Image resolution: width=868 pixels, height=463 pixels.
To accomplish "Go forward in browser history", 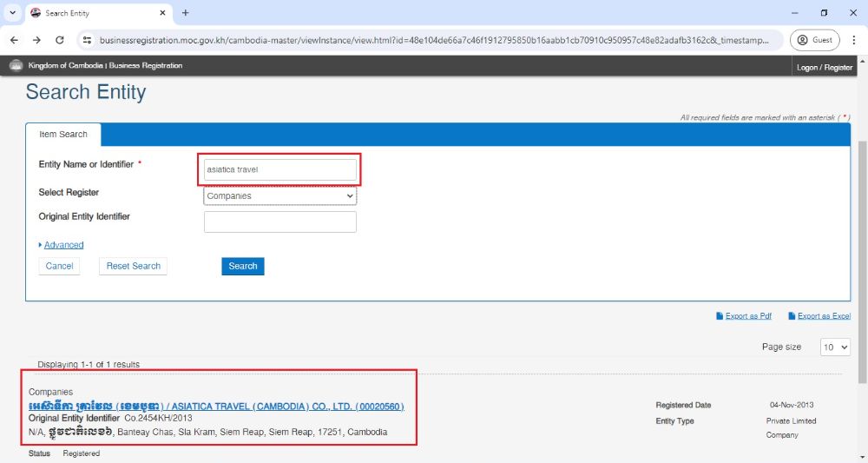I will pyautogui.click(x=36, y=40).
